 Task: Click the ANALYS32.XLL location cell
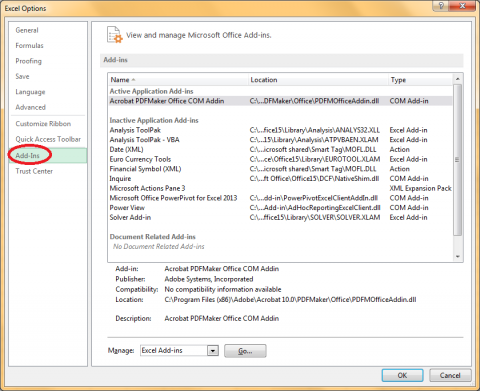click(x=315, y=130)
